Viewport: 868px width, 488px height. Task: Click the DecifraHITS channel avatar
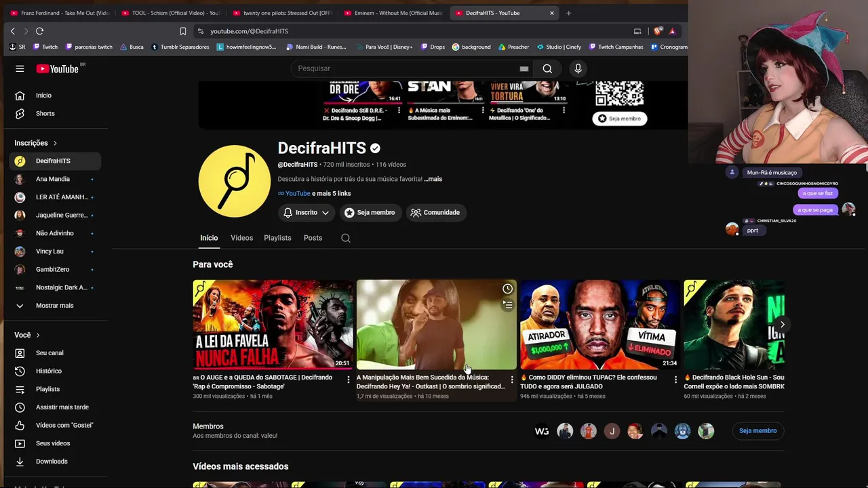point(234,181)
